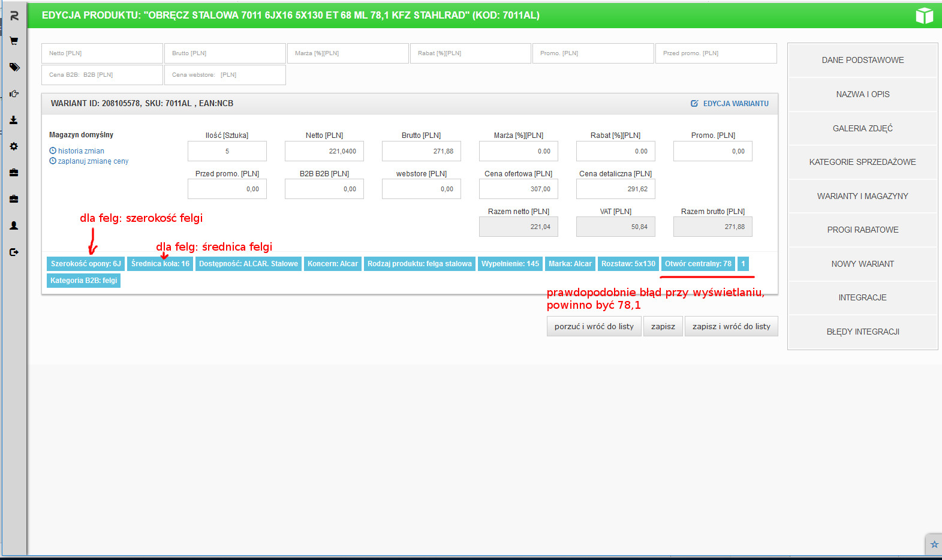The image size is (942, 560).
Task: Click the zaplanuj zmianę ceny link
Action: (x=93, y=161)
